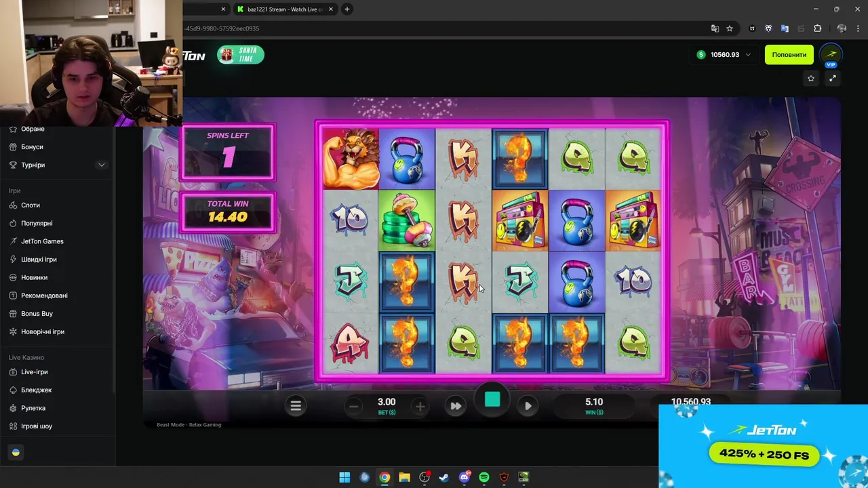Click the browser address bar
The width and height of the screenshot is (868, 488).
tap(441, 28)
